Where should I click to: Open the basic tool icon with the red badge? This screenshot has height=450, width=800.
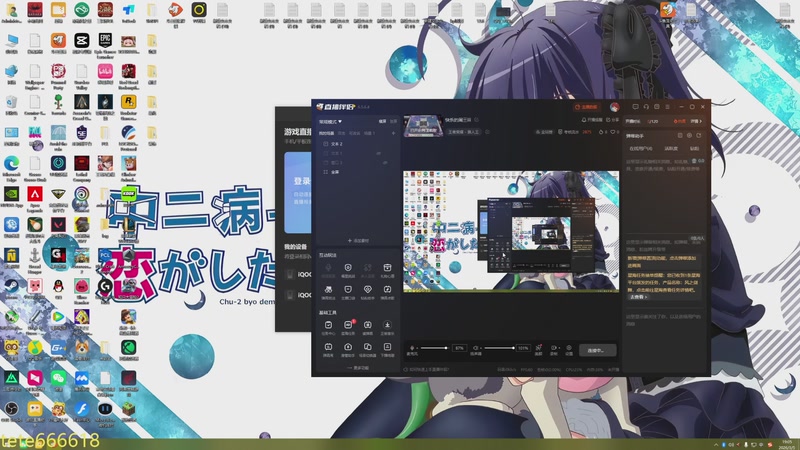pyautogui.click(x=348, y=327)
